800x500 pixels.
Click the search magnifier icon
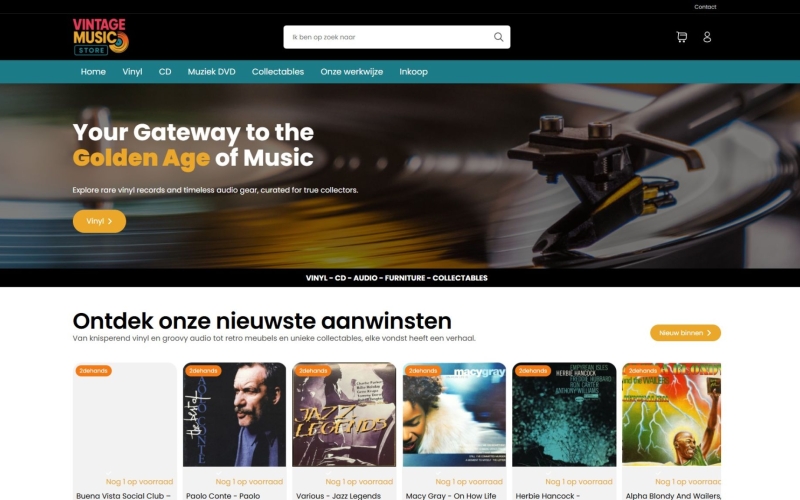tap(498, 37)
